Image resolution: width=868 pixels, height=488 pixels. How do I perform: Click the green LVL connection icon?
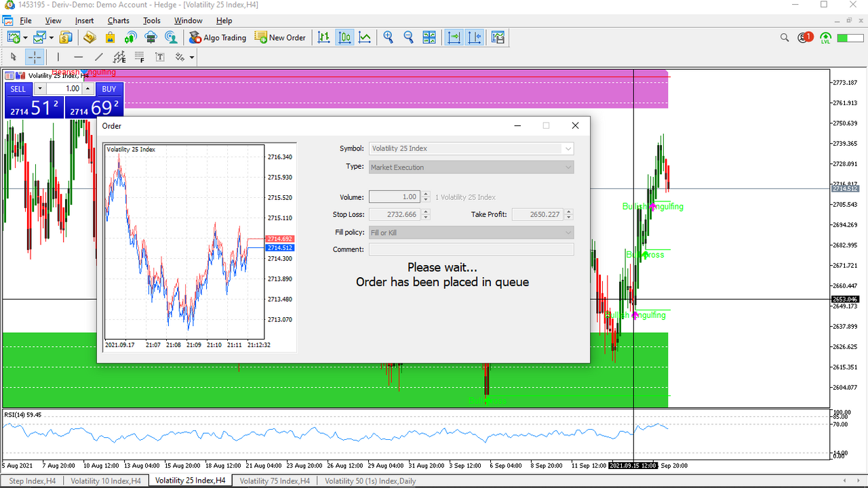click(825, 38)
